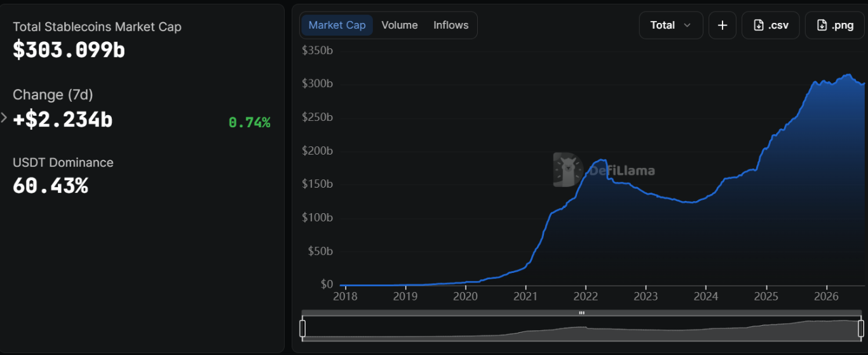Click the Total Stablecoins Market Cap label

[x=97, y=27]
